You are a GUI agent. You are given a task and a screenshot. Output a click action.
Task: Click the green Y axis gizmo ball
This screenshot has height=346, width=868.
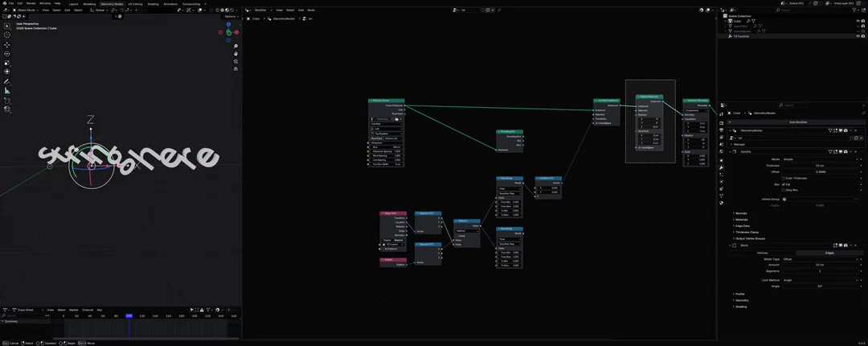(x=228, y=32)
